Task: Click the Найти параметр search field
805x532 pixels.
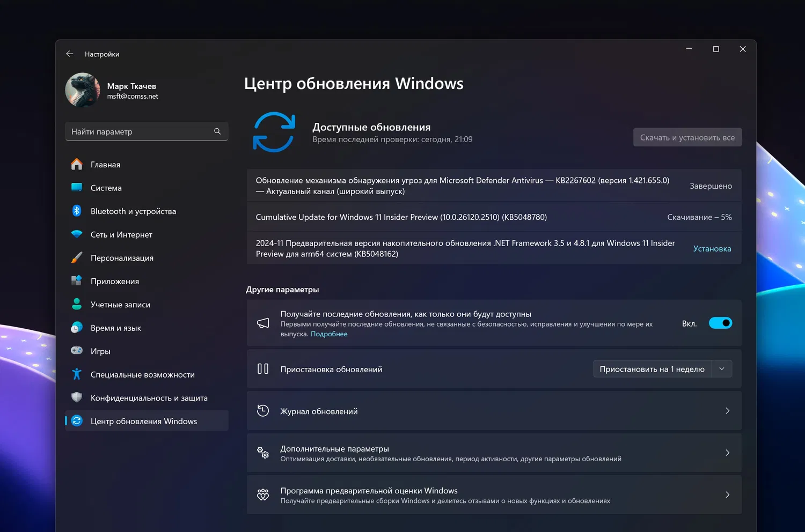Action: [140, 131]
